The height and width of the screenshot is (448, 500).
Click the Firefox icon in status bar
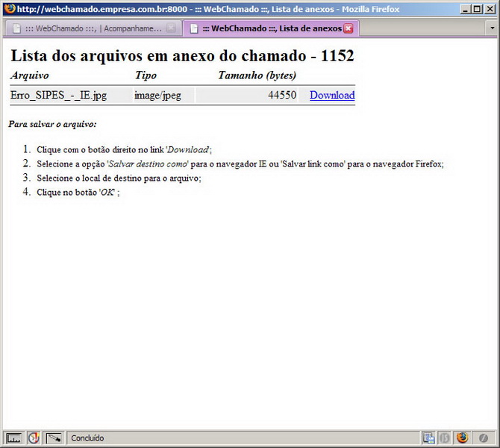462,438
